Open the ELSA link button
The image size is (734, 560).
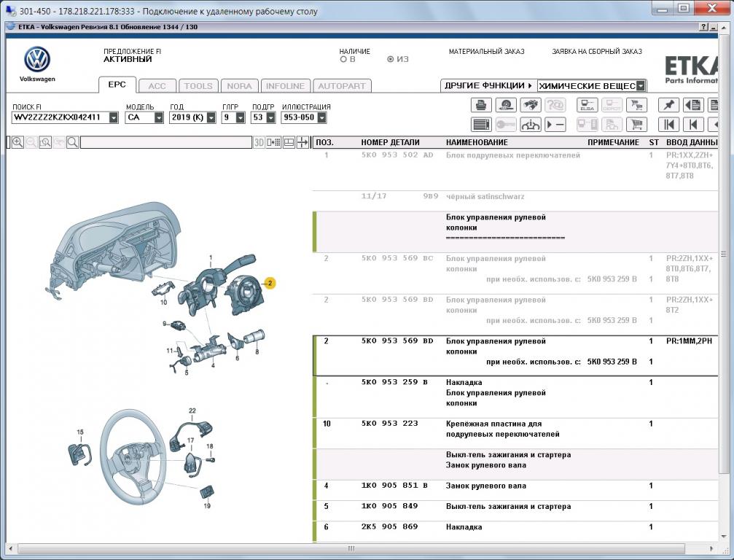tap(587, 105)
